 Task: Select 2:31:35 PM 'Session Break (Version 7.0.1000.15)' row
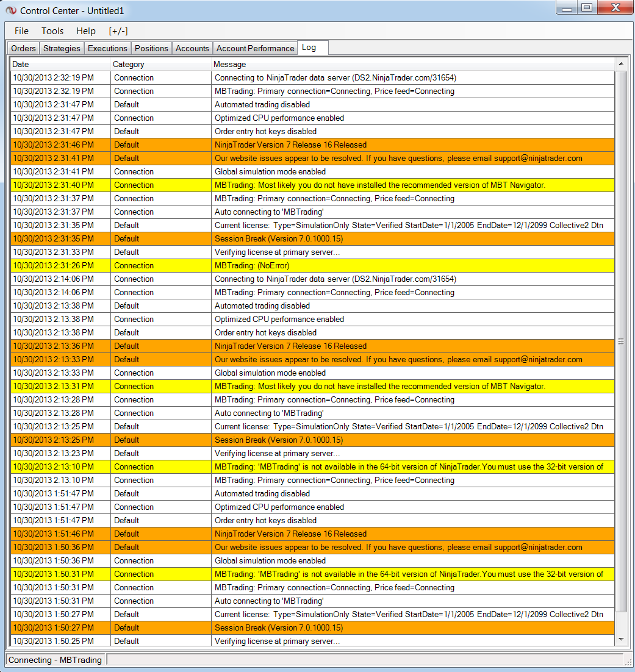point(312,238)
